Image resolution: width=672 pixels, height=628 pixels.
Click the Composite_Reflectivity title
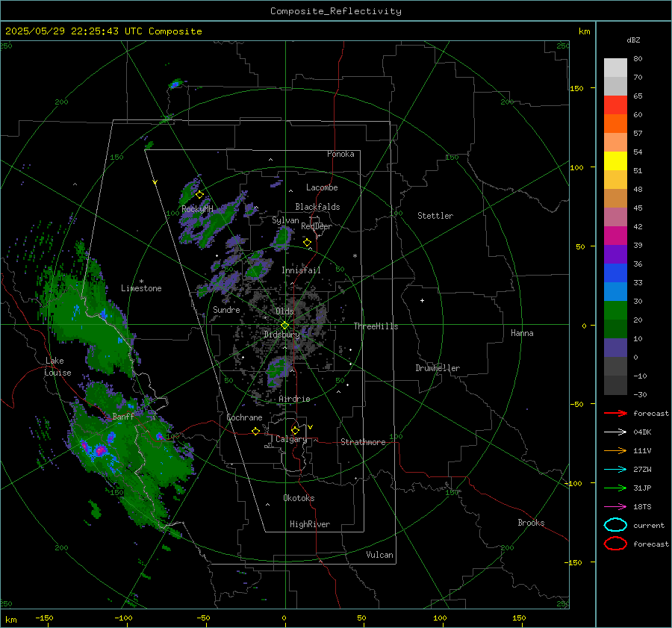pyautogui.click(x=336, y=11)
